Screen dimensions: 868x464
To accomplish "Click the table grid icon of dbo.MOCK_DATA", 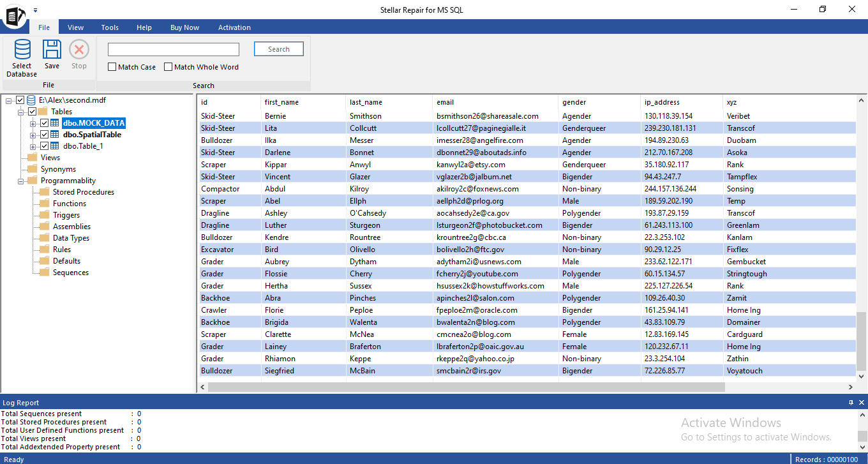I will coord(55,123).
